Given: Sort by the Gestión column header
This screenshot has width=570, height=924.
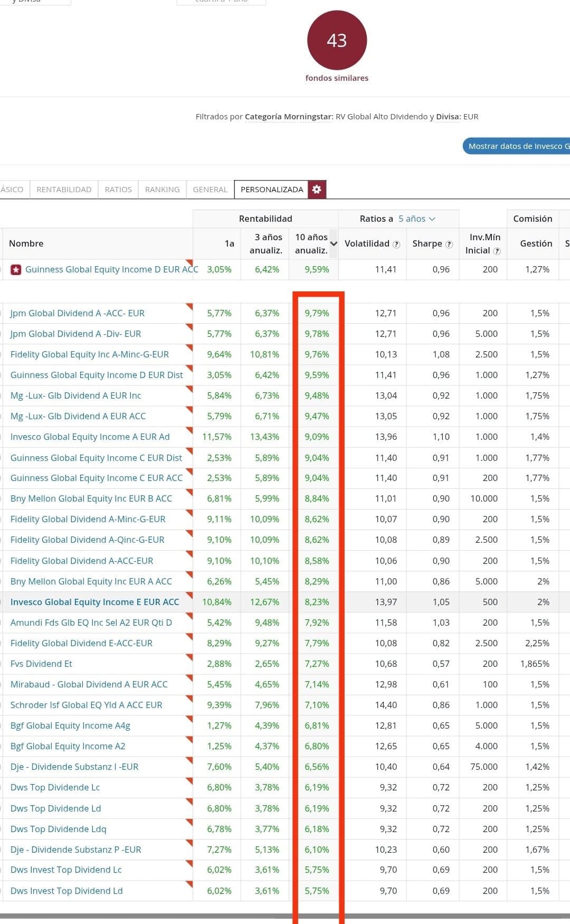Looking at the screenshot, I should click(536, 243).
